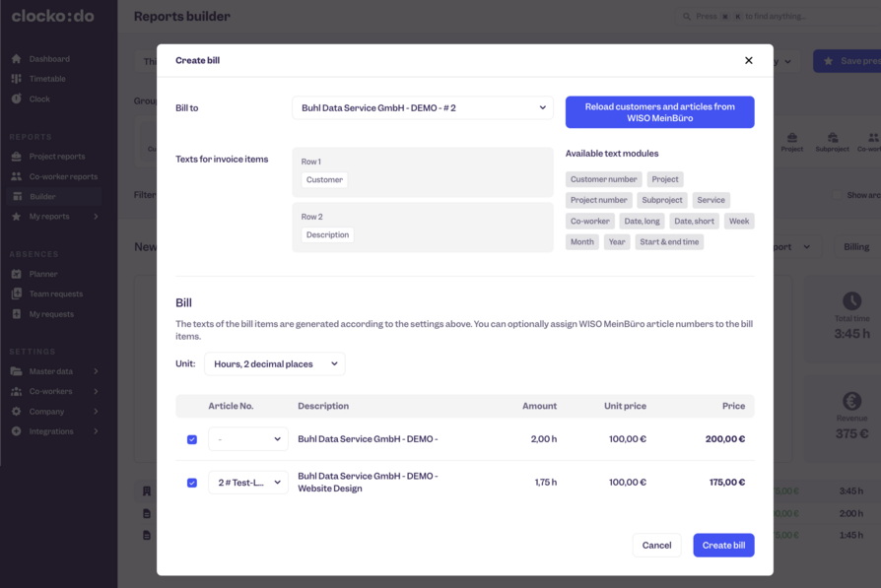The width and height of the screenshot is (881, 588).
Task: Open the 2 # Test-L... article dropdown
Action: 248,483
